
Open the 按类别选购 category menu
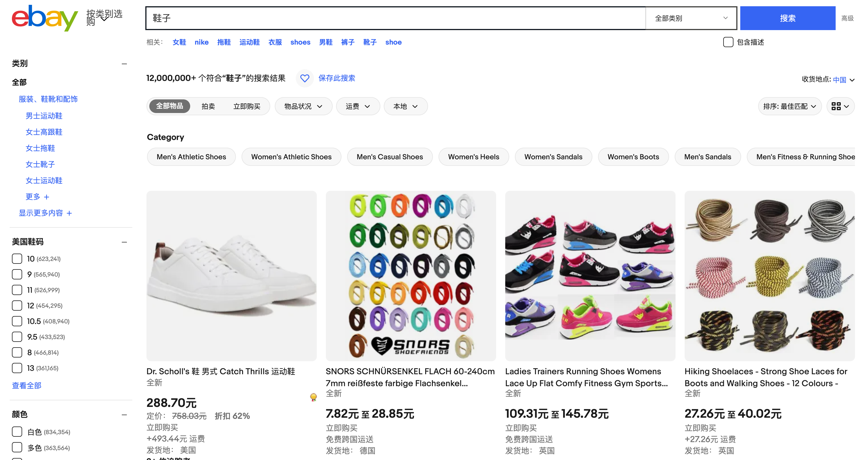click(x=104, y=18)
